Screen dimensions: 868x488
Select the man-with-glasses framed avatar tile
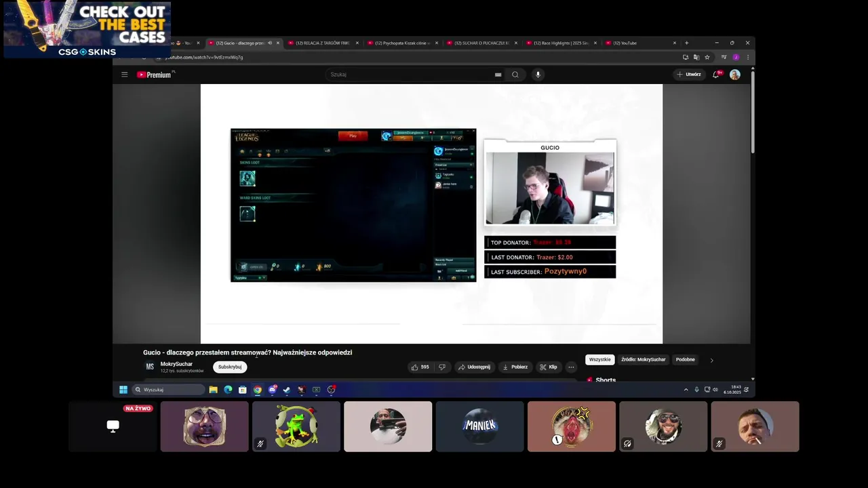pos(205,426)
